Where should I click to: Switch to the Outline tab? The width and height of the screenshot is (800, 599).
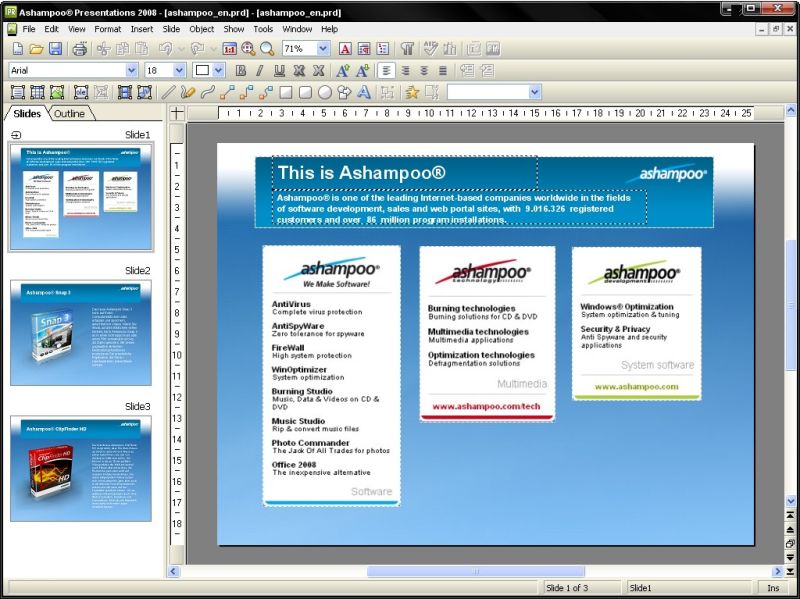coord(69,114)
